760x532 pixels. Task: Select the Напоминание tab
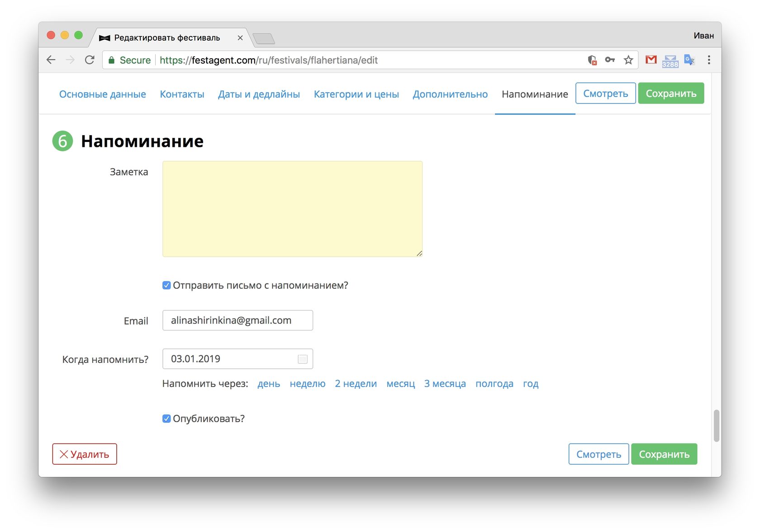tap(535, 94)
